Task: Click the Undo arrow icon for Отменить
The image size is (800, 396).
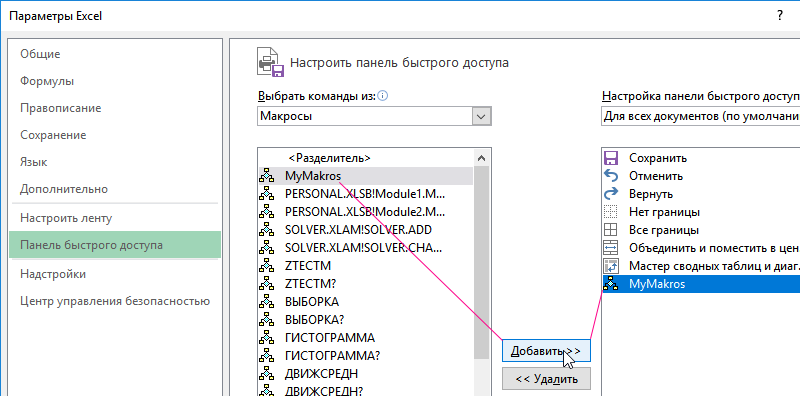Action: click(x=611, y=176)
